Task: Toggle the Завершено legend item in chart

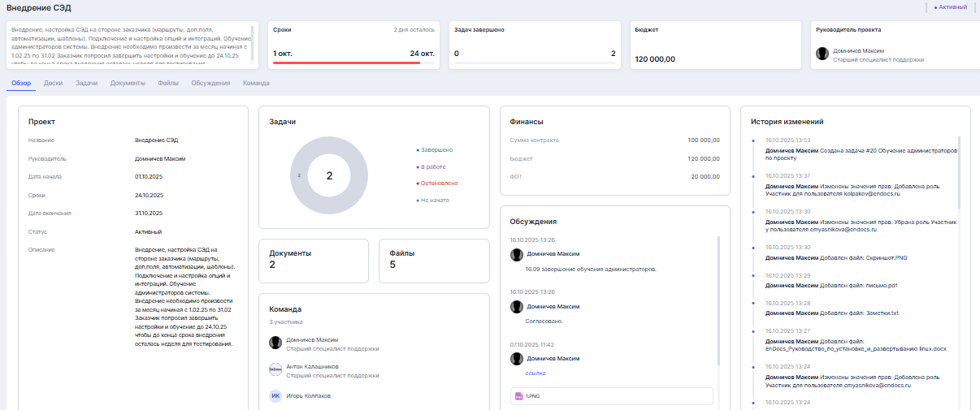Action: coord(435,149)
